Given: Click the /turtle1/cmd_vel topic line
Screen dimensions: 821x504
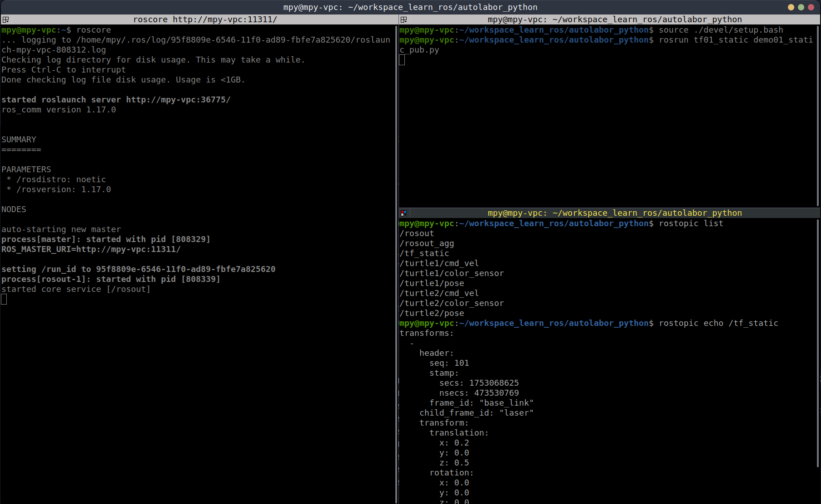Looking at the screenshot, I should pyautogui.click(x=439, y=263).
